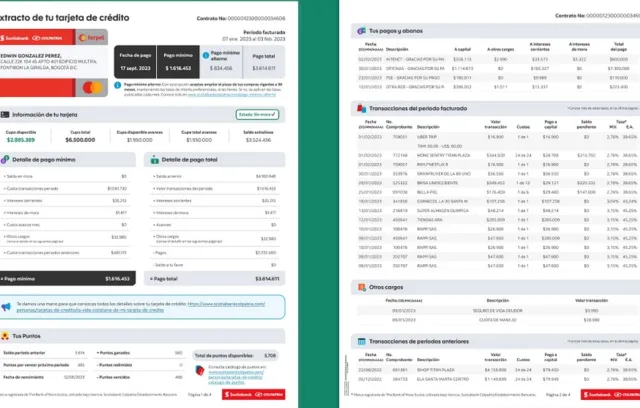Click the SUPER ALMACEN OLIMPICA transaction
Viewport: 640px width, 408px height.
coord(498,211)
